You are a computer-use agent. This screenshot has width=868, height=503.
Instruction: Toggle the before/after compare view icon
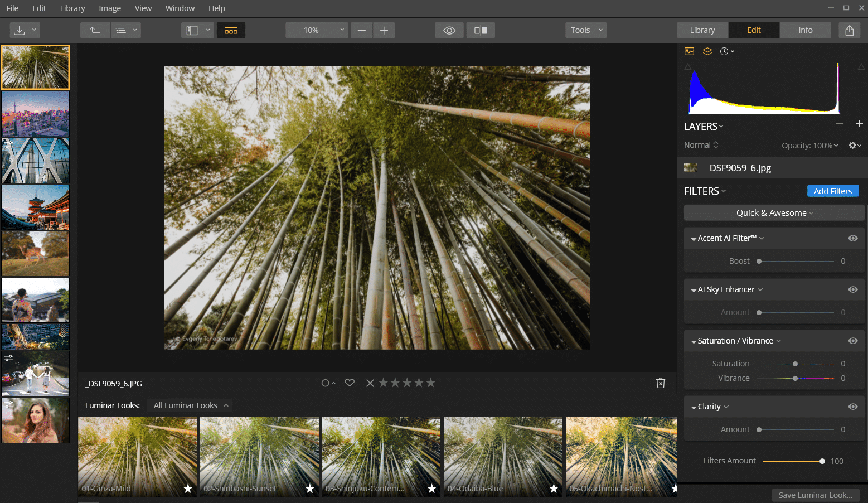pos(481,30)
